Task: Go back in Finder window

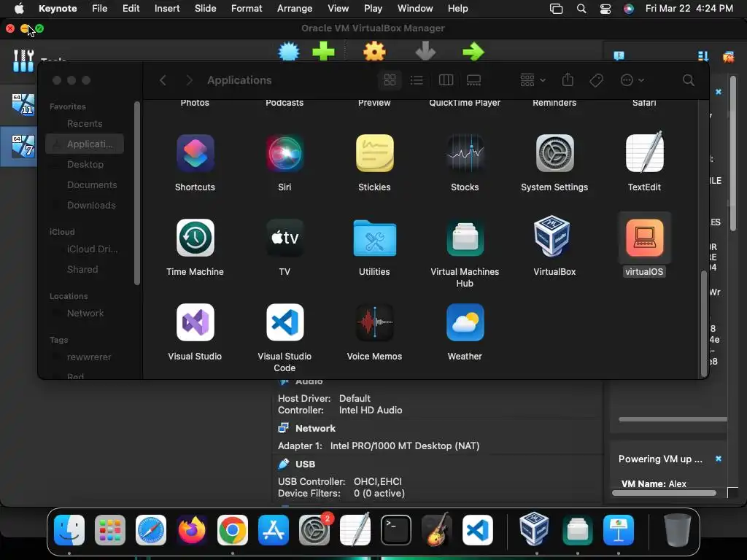Action: (x=163, y=80)
